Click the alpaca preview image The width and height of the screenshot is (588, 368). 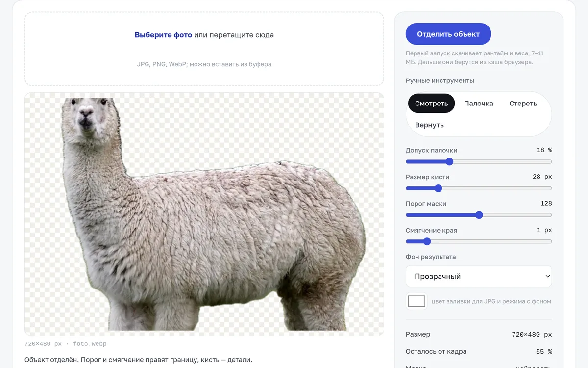[204, 214]
